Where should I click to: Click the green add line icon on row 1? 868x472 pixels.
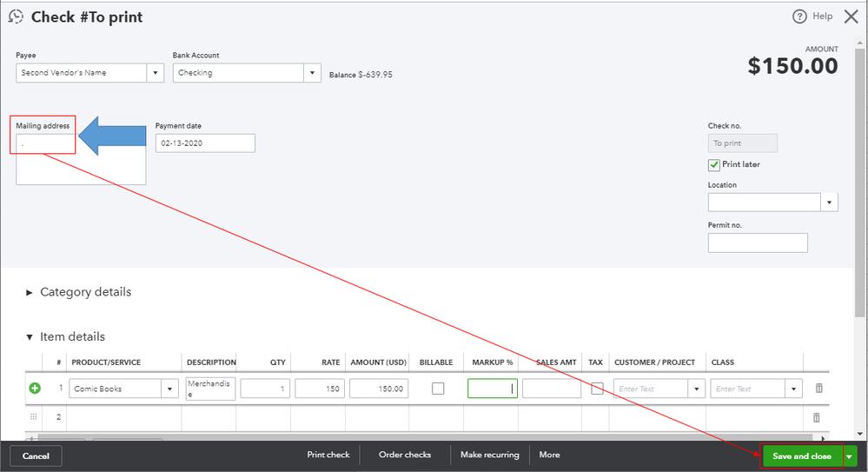click(35, 389)
